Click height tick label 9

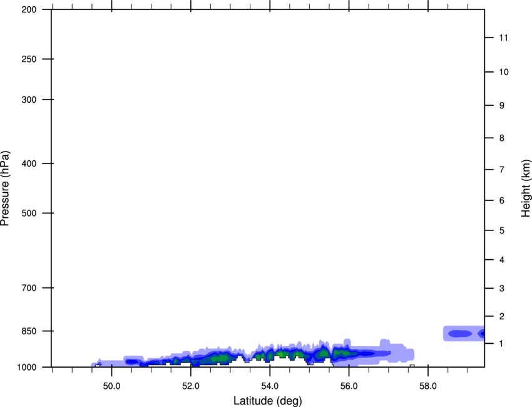[x=502, y=106]
